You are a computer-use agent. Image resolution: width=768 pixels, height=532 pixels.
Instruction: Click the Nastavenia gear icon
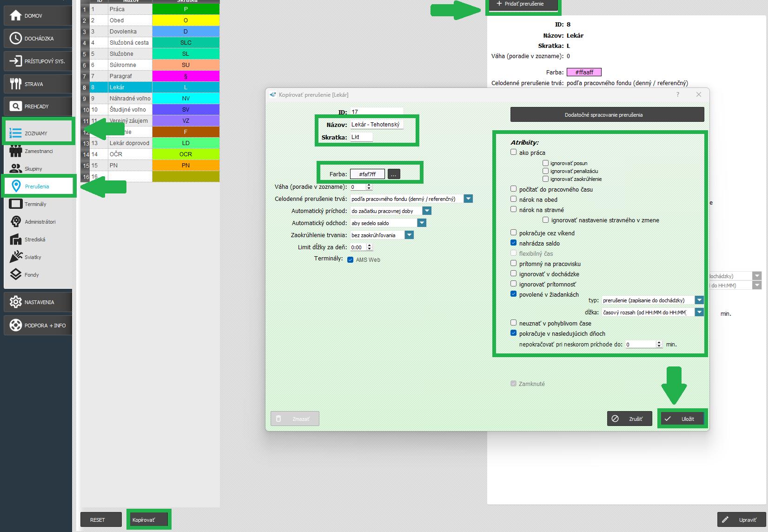click(16, 302)
